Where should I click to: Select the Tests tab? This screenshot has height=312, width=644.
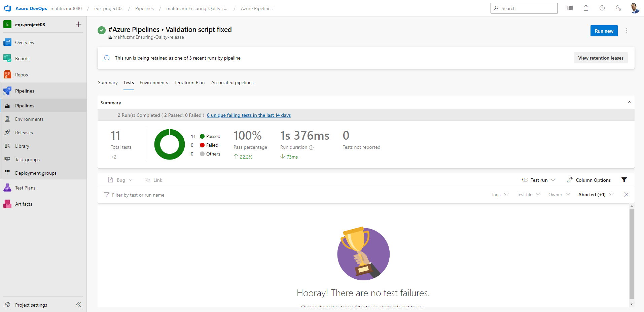[129, 82]
